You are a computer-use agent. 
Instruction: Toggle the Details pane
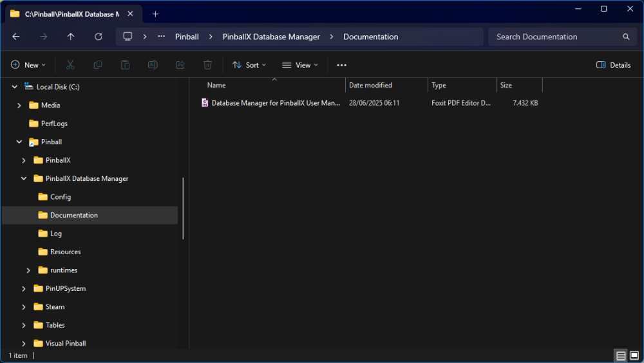pos(613,65)
